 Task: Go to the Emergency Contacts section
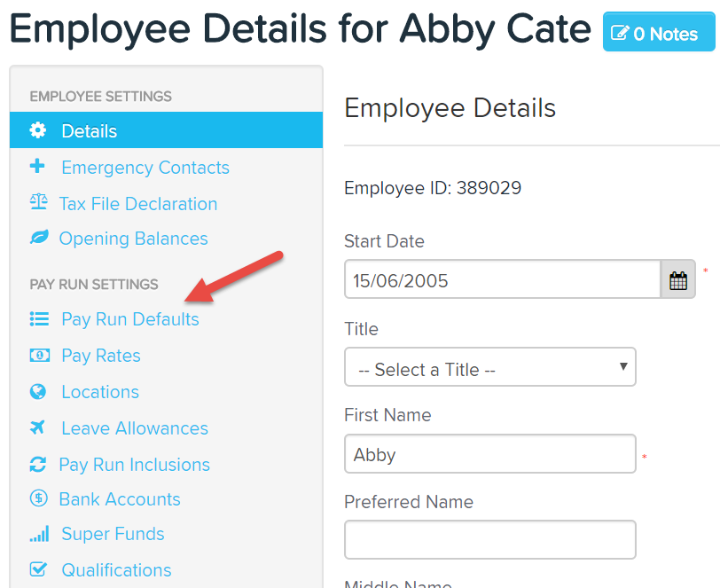pyautogui.click(x=145, y=168)
